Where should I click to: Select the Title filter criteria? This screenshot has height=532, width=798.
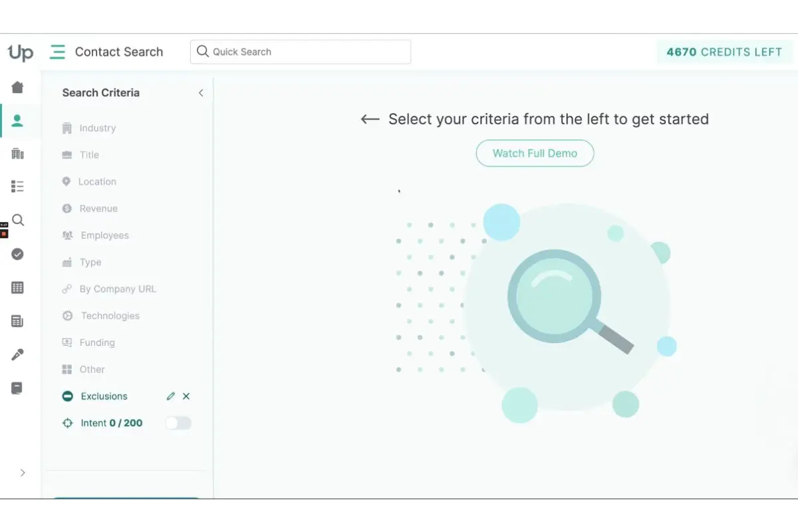[90, 154]
